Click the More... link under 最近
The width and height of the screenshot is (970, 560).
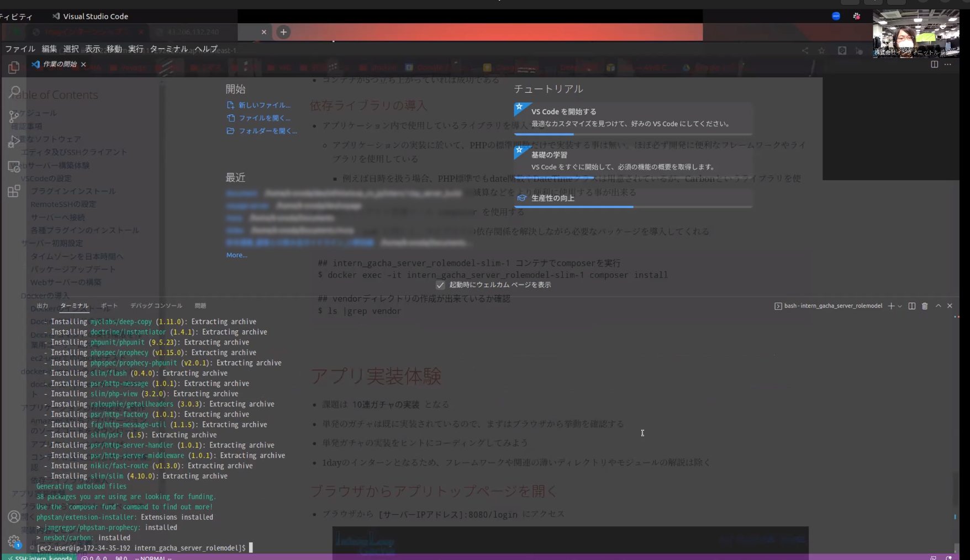236,255
